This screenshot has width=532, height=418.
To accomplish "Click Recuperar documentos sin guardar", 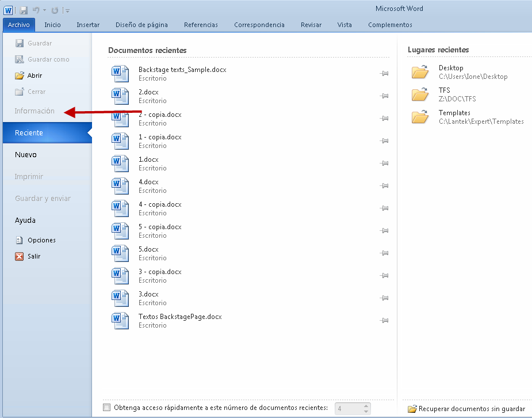I will tap(467, 408).
